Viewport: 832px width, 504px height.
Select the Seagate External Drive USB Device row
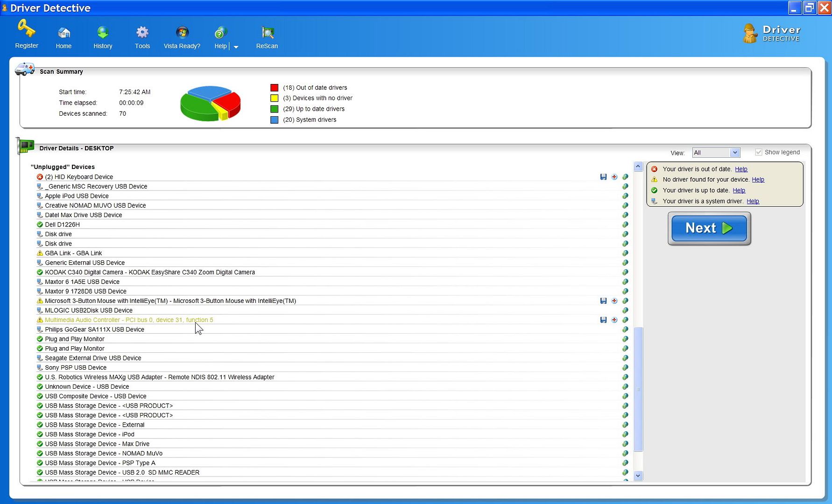coord(331,358)
